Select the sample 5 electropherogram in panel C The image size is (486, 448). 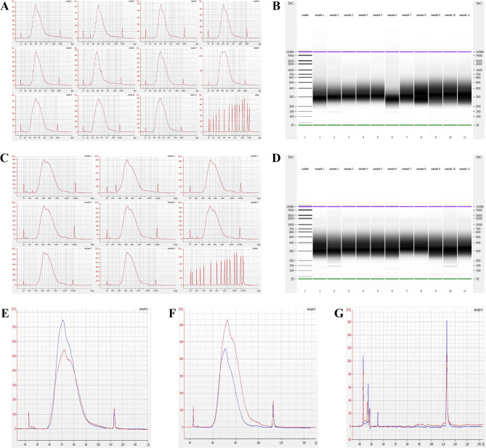[x=136, y=222]
